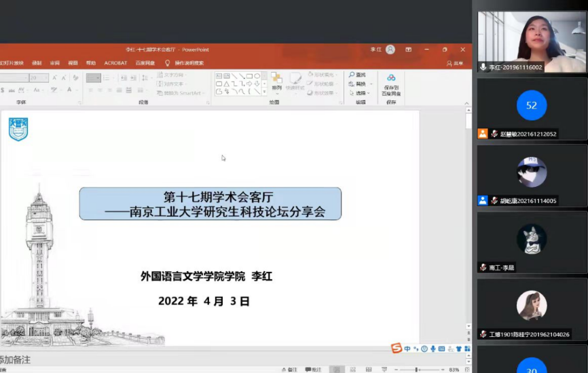Image resolution: width=588 pixels, height=373 pixels.
Task: Switch to ACROBAT tab
Action: click(115, 63)
